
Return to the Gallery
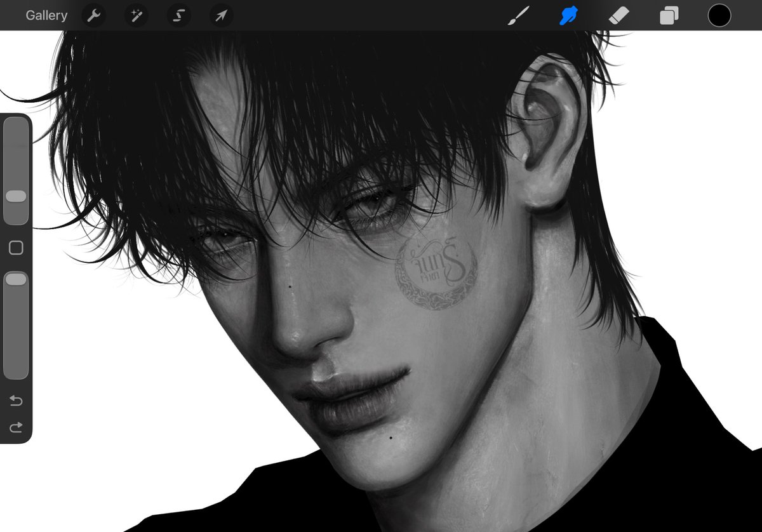46,16
